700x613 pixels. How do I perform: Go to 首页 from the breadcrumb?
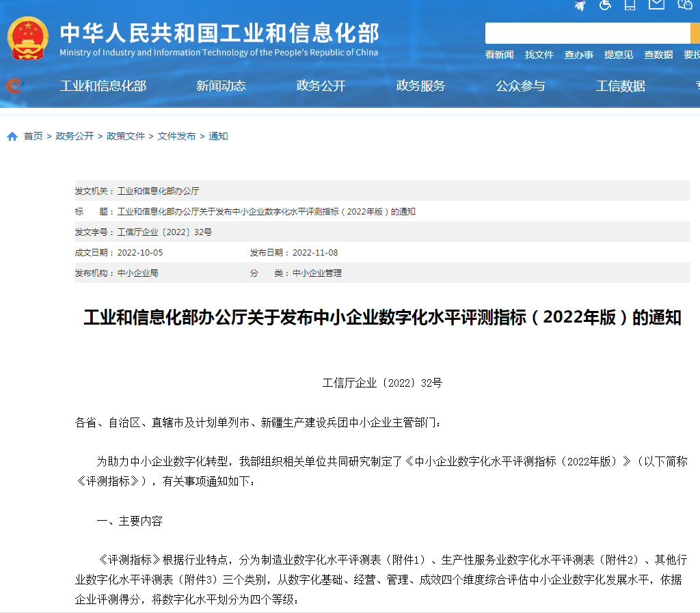pyautogui.click(x=33, y=136)
